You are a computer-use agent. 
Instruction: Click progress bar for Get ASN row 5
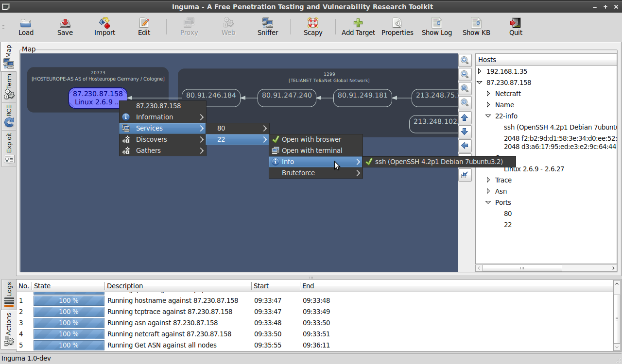[69, 345]
